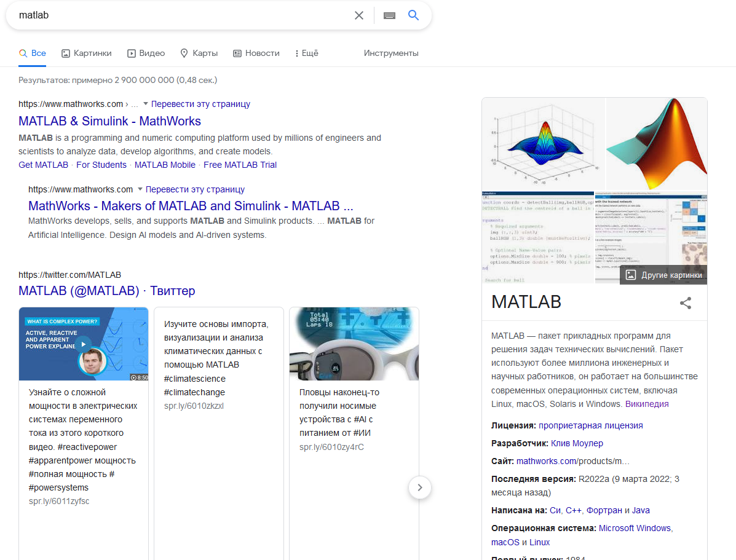
Task: Expand the Ещё menu
Action: pyautogui.click(x=307, y=53)
